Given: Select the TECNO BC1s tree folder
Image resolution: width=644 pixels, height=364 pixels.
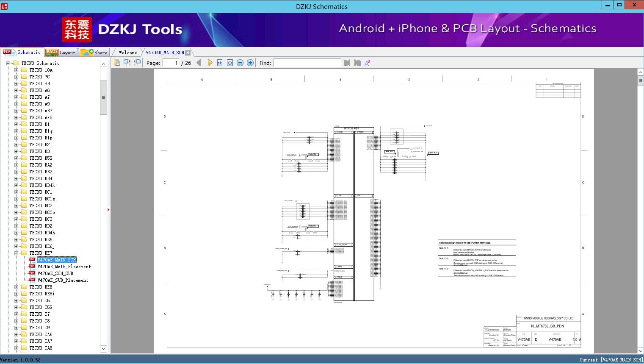Looking at the screenshot, I should coord(42,199).
